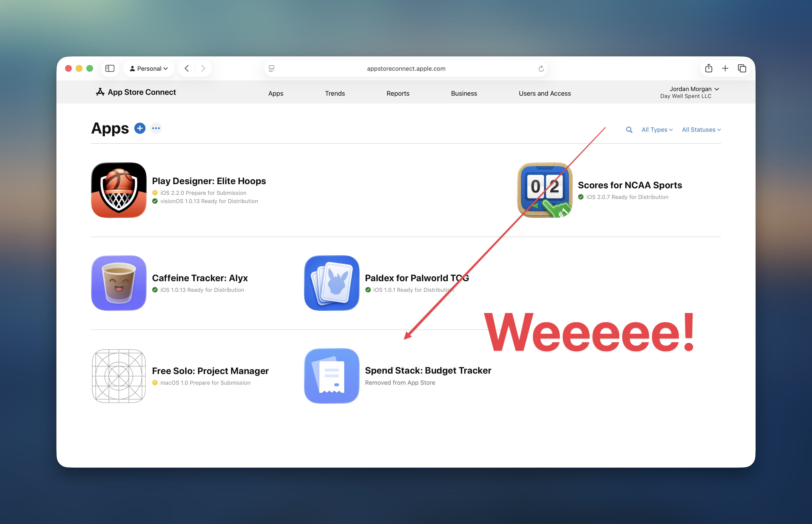Select macOS 1.0 Prepare for Submission text

click(x=205, y=383)
